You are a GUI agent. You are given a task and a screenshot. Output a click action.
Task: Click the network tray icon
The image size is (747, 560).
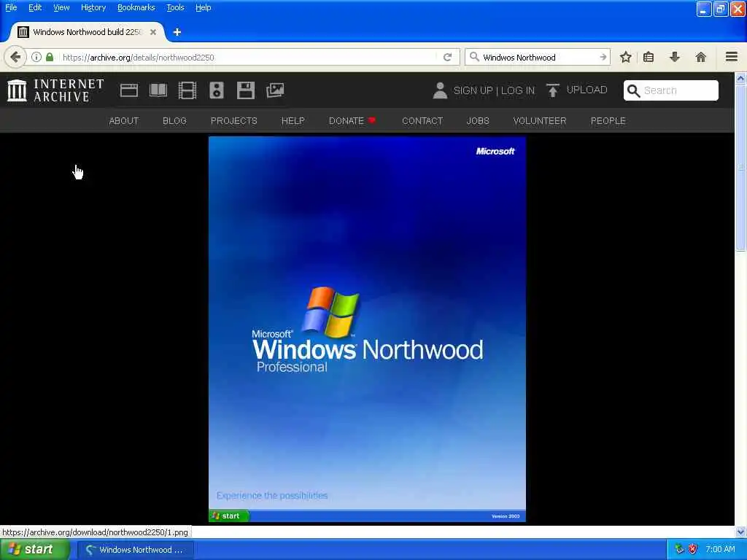coord(679,549)
